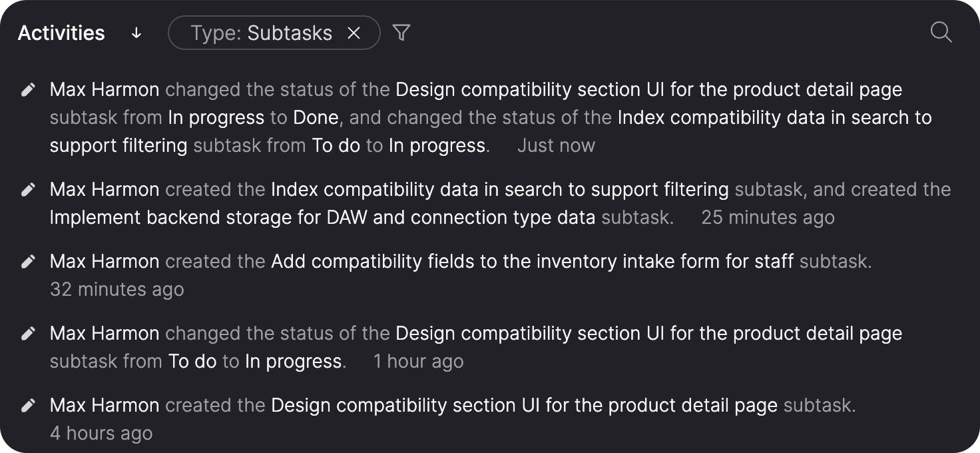980x453 pixels.
Task: Click pencil icon of 1 hour ago entry
Action: pos(28,334)
